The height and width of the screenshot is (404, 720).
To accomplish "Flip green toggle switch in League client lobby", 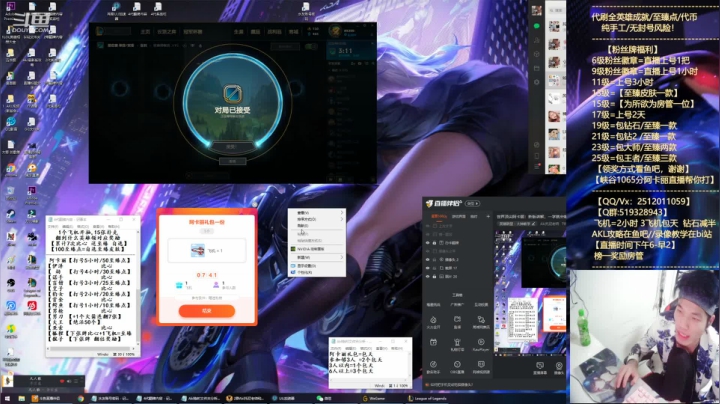I will tap(311, 46).
